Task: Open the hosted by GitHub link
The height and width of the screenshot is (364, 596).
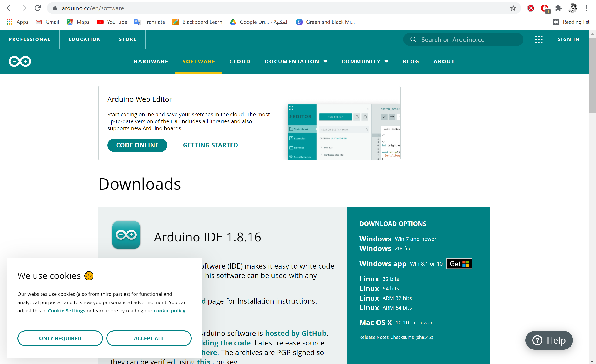Action: [296, 333]
